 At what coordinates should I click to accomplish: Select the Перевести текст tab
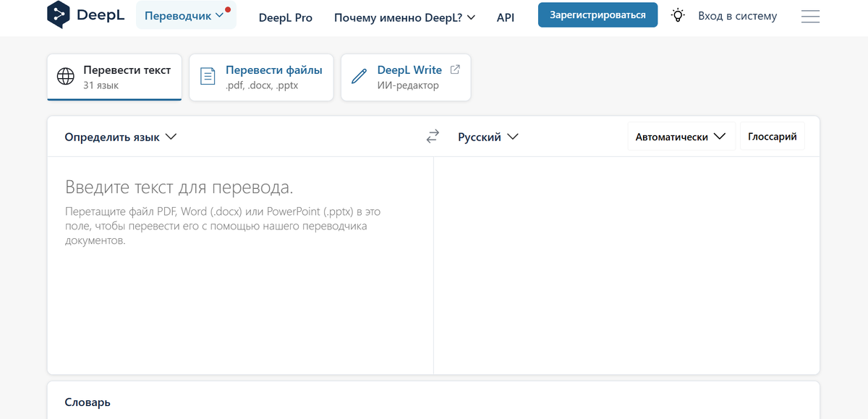[114, 77]
